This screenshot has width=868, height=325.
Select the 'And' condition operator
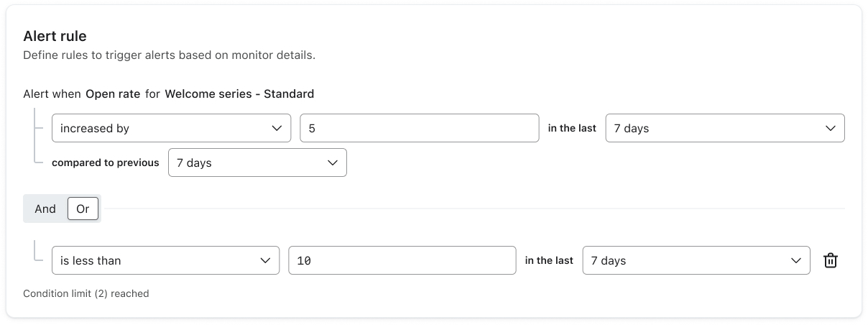pos(45,209)
